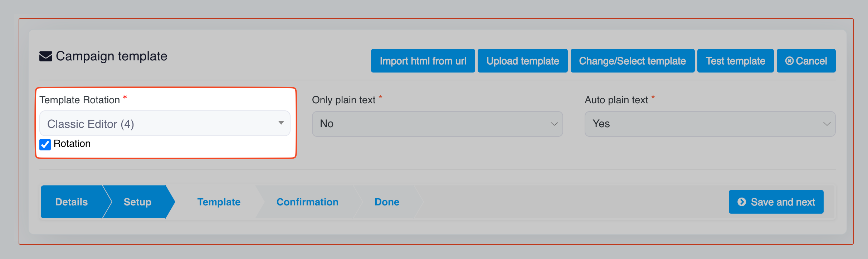Click the Template Rotation dropdown caret

coord(281,123)
